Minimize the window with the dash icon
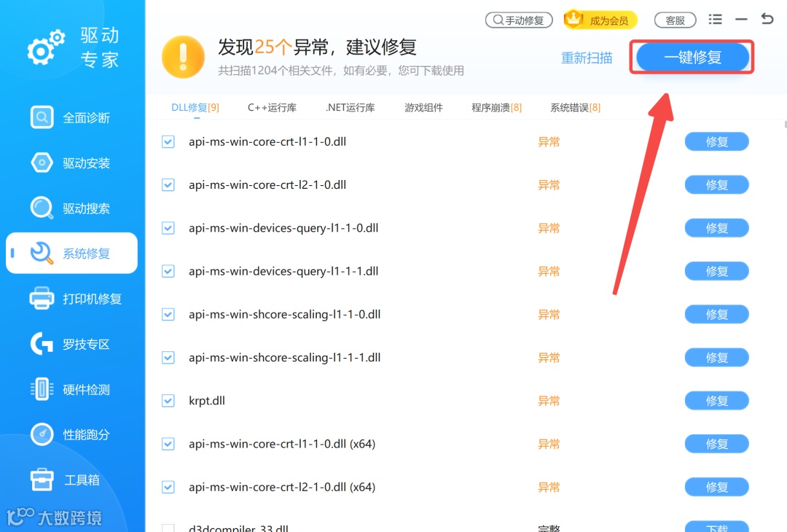This screenshot has width=787, height=532. [x=741, y=20]
